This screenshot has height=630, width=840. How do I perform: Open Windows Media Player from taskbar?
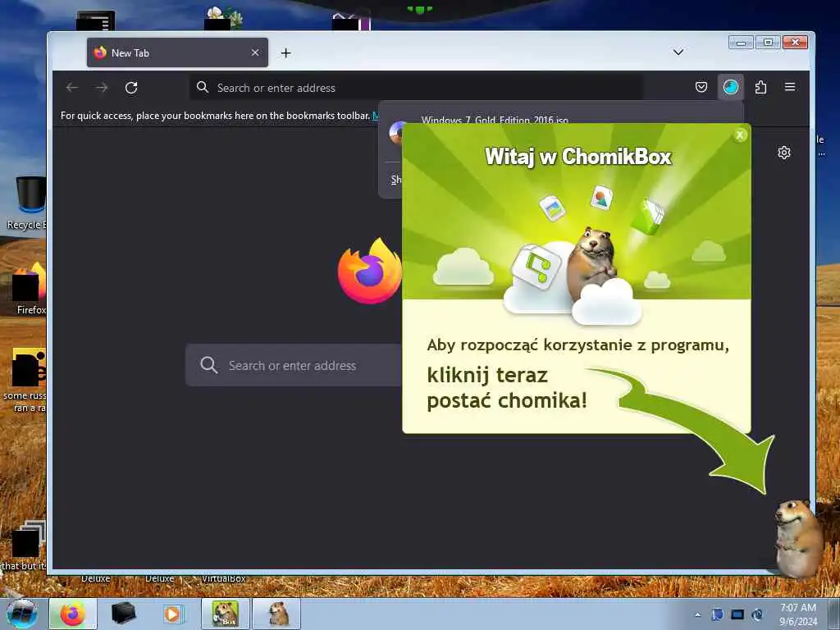click(172, 614)
